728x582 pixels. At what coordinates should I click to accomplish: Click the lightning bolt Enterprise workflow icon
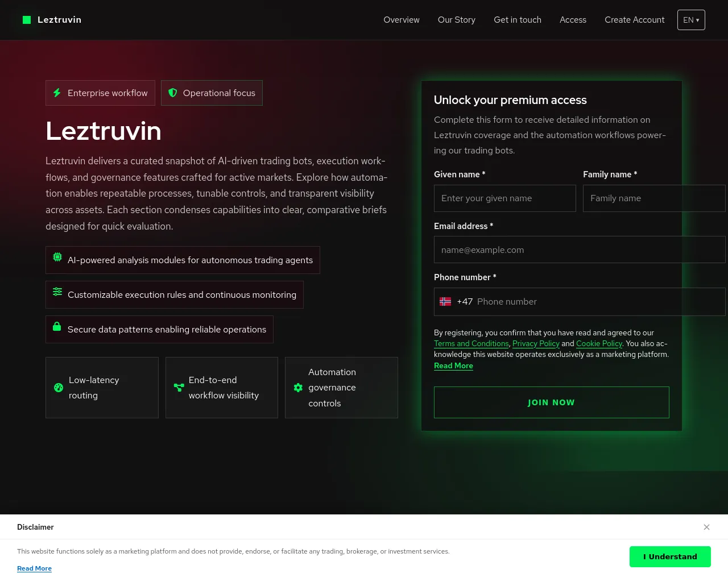click(57, 93)
